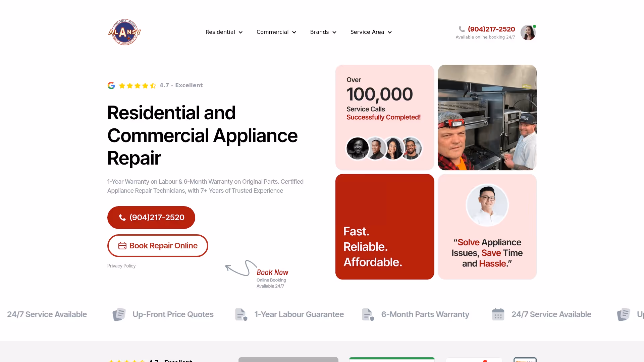Click the Up-Front Price Quotes document icon
This screenshot has width=644, height=362.
(x=119, y=314)
